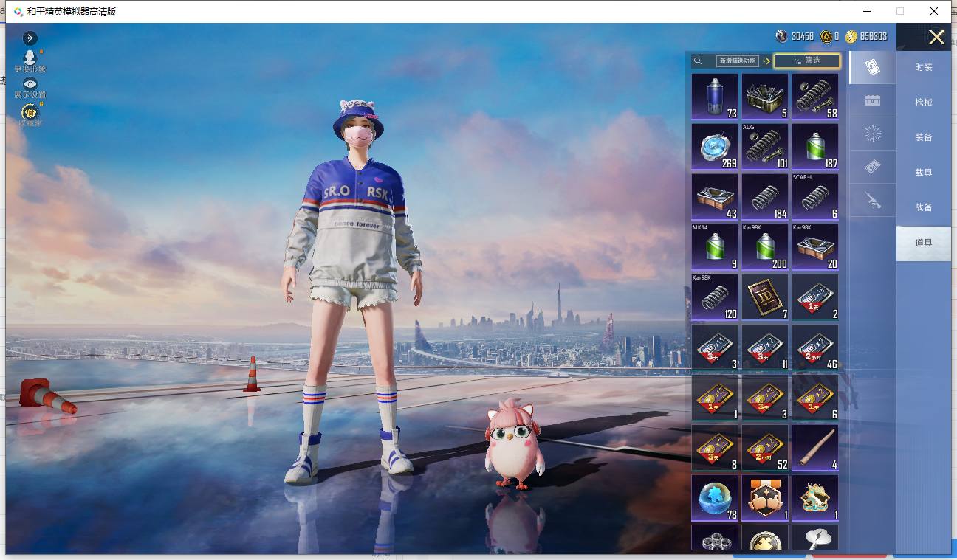Select the blue puzzle orb item with 78
Image resolution: width=957 pixels, height=560 pixels.
(x=714, y=497)
